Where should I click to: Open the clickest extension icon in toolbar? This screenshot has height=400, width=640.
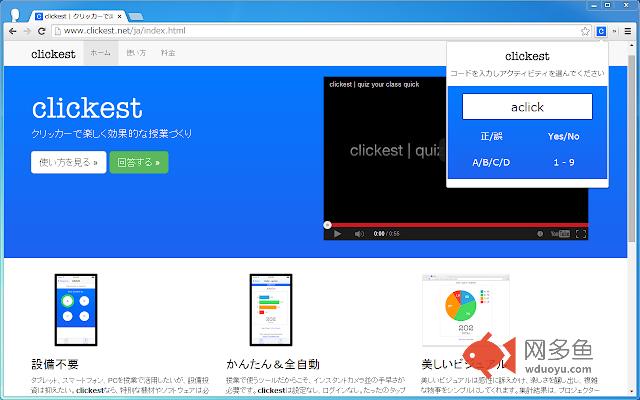point(601,31)
